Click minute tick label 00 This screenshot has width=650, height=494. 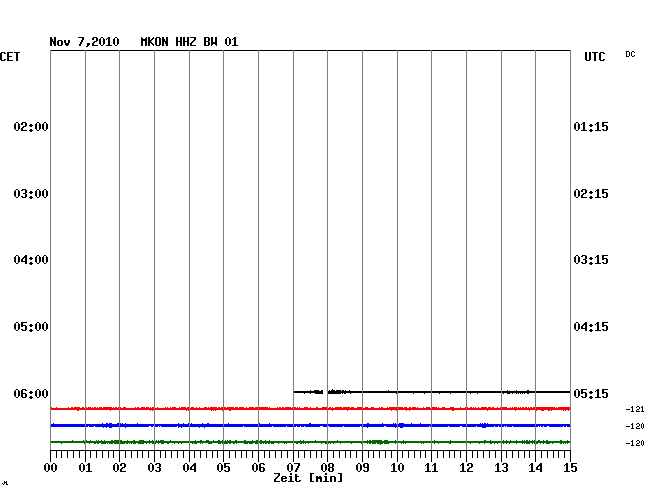51,468
